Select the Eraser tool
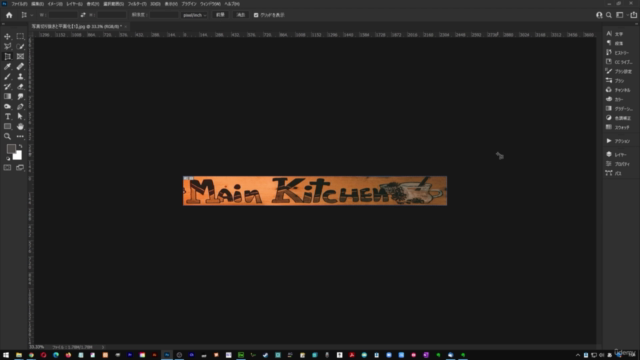Image resolution: width=640 pixels, height=360 pixels. click(x=20, y=87)
